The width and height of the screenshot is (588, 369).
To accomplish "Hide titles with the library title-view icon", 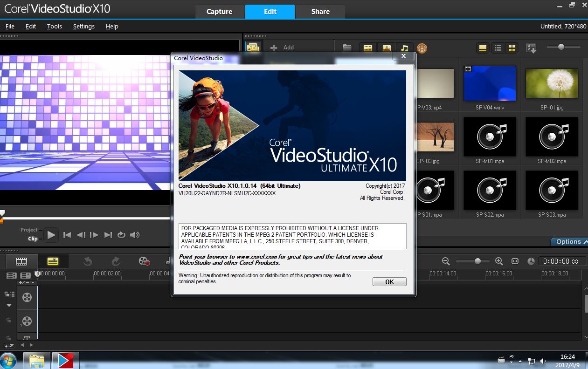I will click(x=483, y=48).
